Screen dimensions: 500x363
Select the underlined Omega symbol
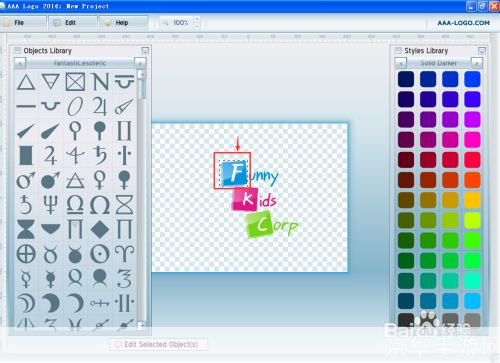pos(75,204)
